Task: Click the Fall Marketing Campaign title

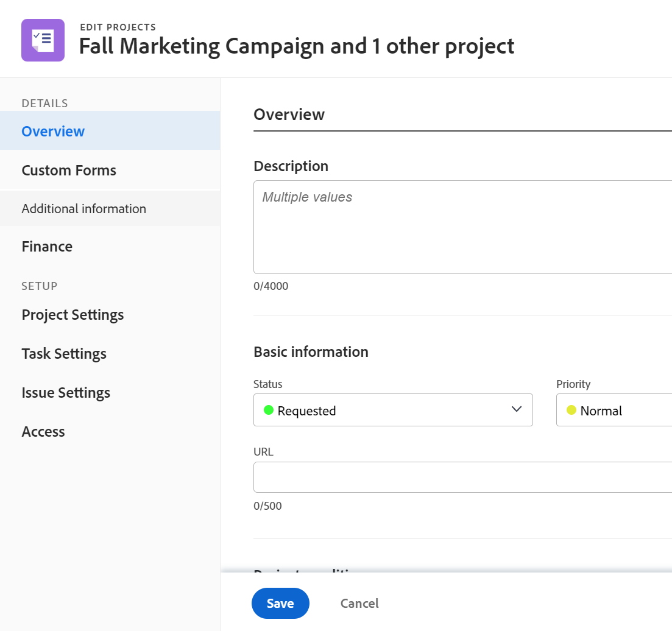Action: click(x=296, y=46)
